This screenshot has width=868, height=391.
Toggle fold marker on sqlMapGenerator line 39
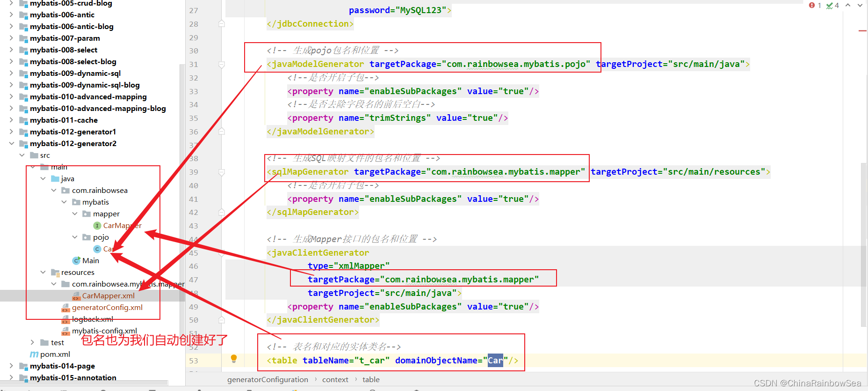[222, 172]
